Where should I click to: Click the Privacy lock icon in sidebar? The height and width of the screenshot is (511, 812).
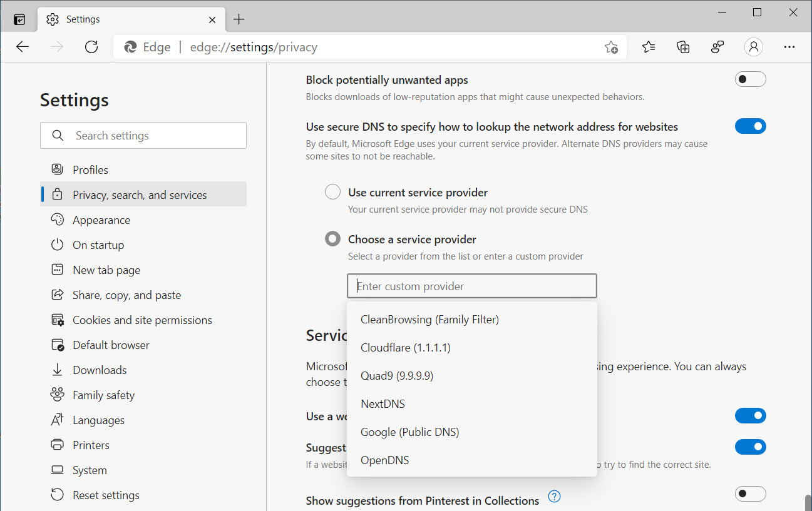57,195
